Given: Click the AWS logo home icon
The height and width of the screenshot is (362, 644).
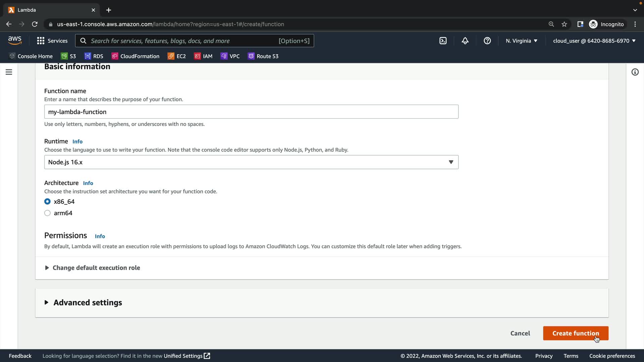Looking at the screenshot, I should click(15, 41).
